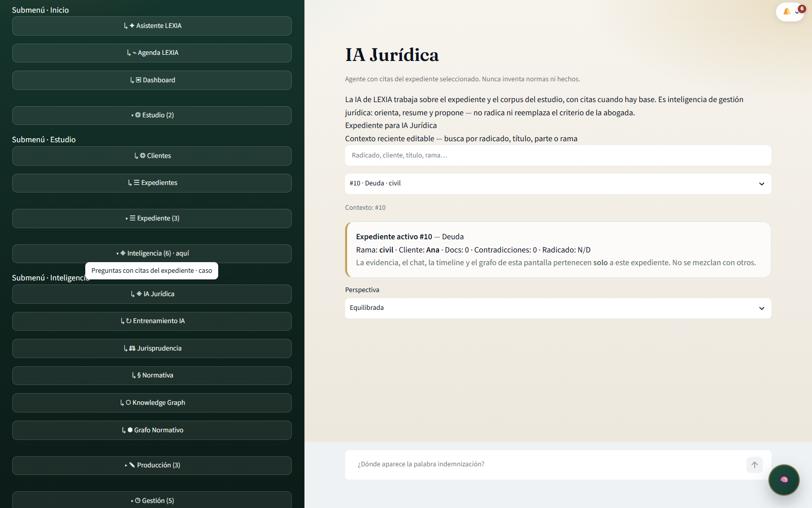Click the question input about indemnización

pyautogui.click(x=548, y=464)
